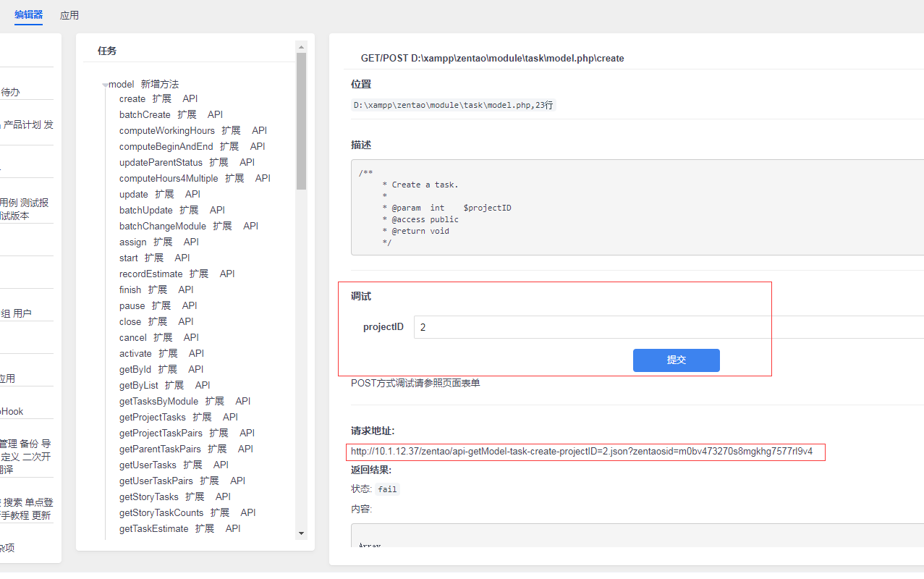
Task: Open 搜索 in the left sidebar
Action: pyautogui.click(x=13, y=502)
